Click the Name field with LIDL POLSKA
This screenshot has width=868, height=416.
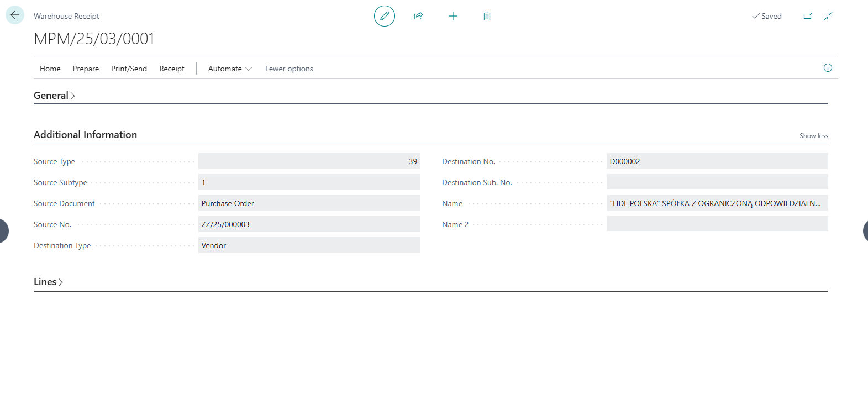tap(717, 203)
